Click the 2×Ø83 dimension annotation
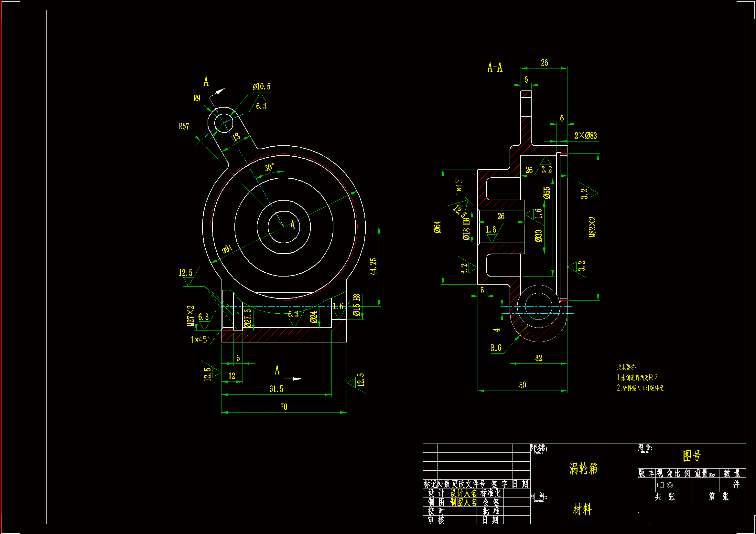Viewport: 756px width, 534px height. click(x=586, y=136)
